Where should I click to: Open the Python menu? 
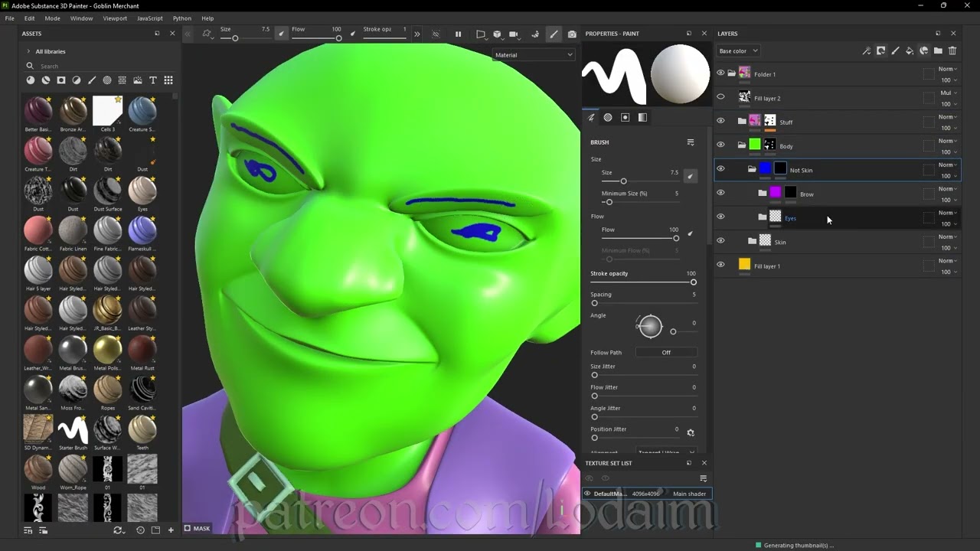click(182, 18)
